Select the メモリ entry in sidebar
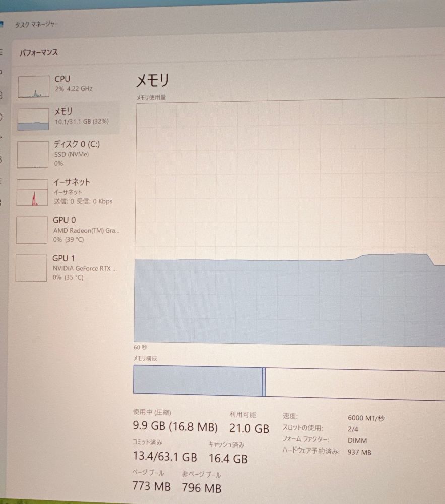 tap(67, 118)
